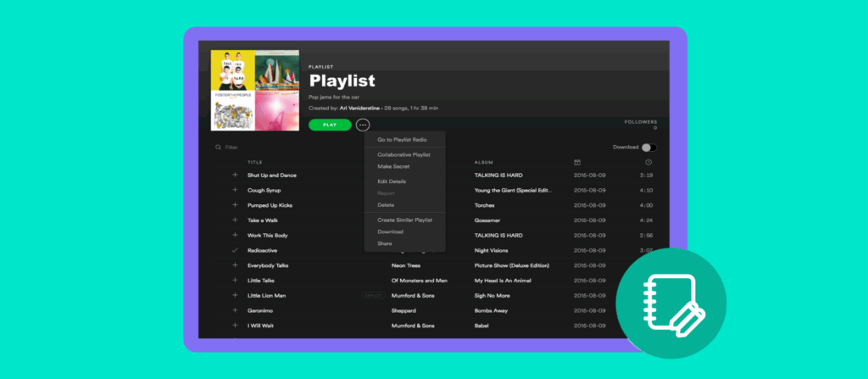Click the Filter search magnifier icon

(218, 148)
